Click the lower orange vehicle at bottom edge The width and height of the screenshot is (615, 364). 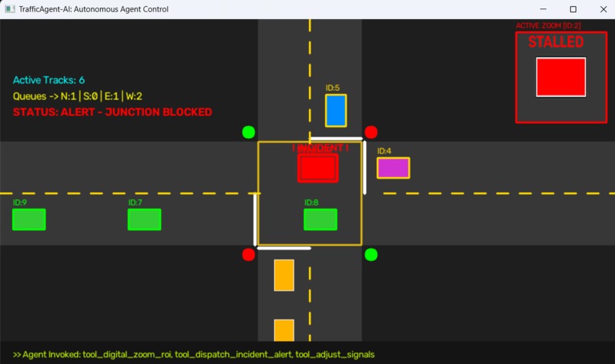pyautogui.click(x=284, y=330)
